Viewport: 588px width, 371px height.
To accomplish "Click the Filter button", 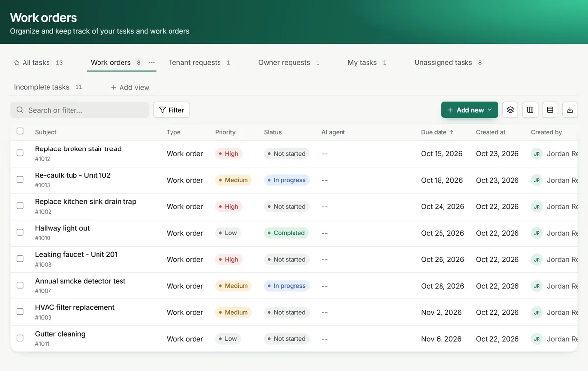I will [x=171, y=110].
